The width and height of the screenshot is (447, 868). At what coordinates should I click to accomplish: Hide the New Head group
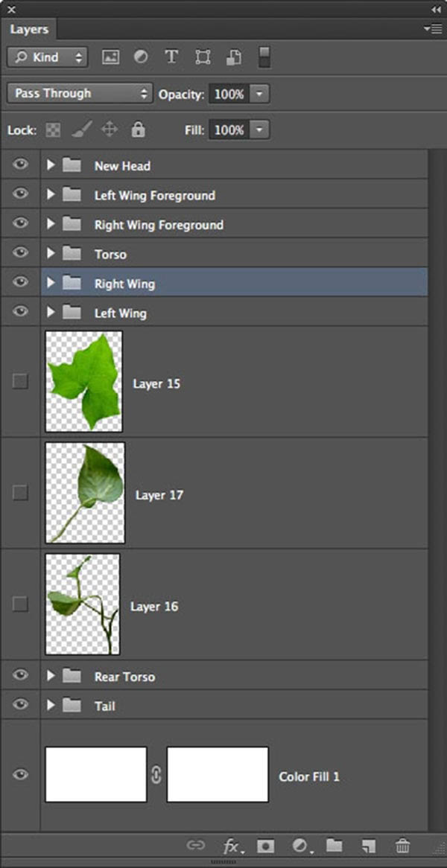pyautogui.click(x=20, y=165)
